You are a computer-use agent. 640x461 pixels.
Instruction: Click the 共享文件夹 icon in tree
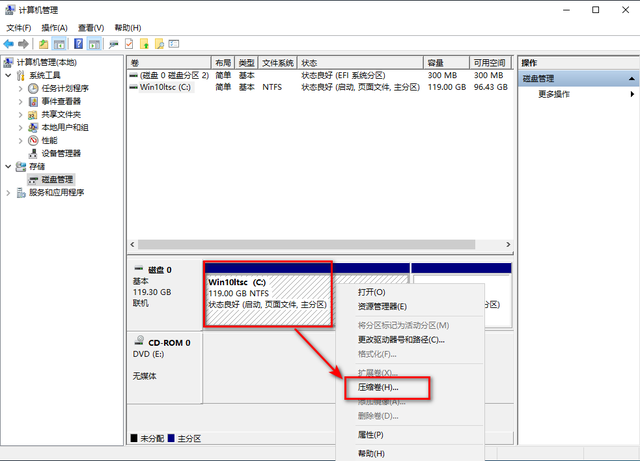click(x=33, y=114)
